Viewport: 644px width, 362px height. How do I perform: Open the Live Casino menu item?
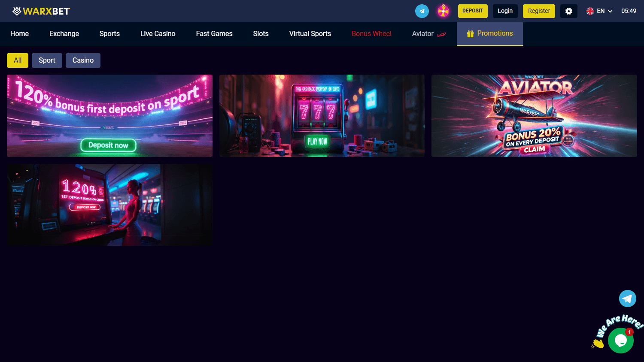pyautogui.click(x=158, y=34)
